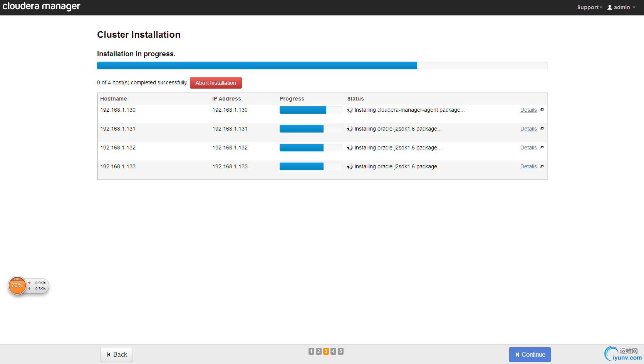644x364 pixels.
Task: Click the 'Cluster Installation' title
Action: tap(139, 35)
